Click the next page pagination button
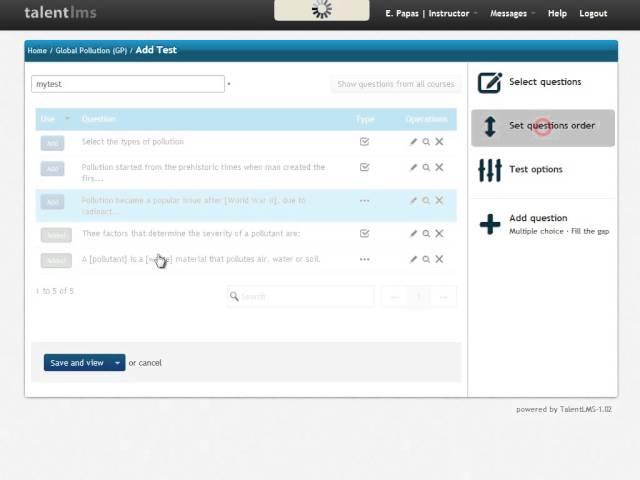The width and height of the screenshot is (640, 480). [x=443, y=297]
